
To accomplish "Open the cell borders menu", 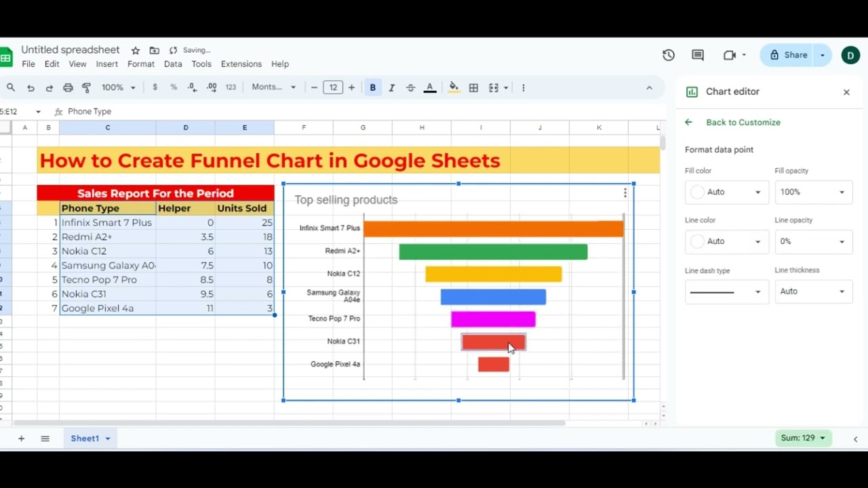I will (473, 87).
